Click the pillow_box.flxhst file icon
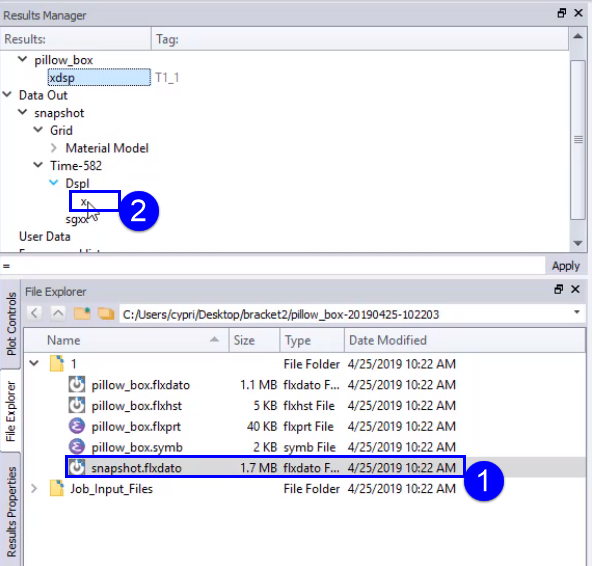This screenshot has height=566, width=592. pyautogui.click(x=77, y=406)
